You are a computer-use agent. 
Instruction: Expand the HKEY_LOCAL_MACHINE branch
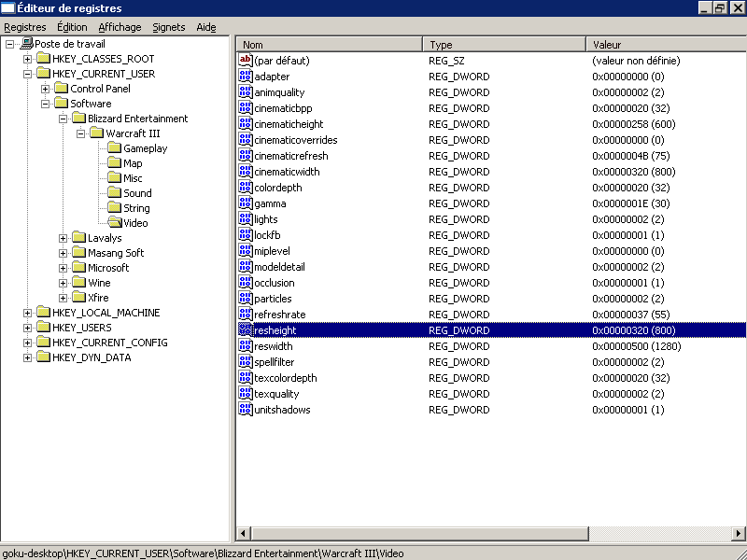[28, 313]
